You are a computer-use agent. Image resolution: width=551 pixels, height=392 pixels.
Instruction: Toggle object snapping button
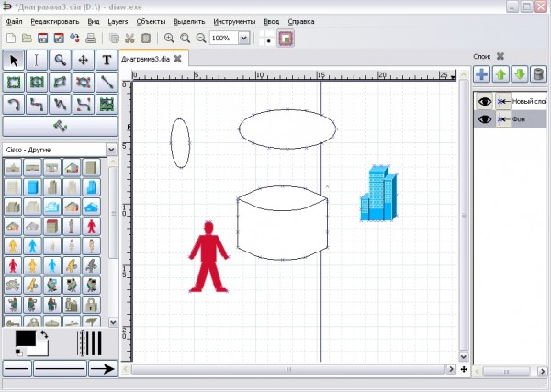286,39
